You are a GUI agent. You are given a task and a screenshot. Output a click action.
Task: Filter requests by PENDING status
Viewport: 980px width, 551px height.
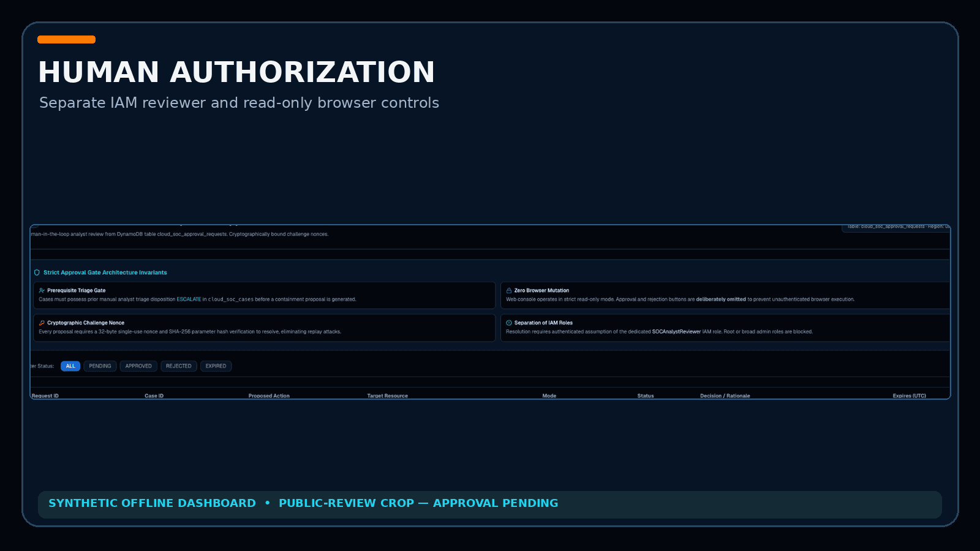pos(100,366)
